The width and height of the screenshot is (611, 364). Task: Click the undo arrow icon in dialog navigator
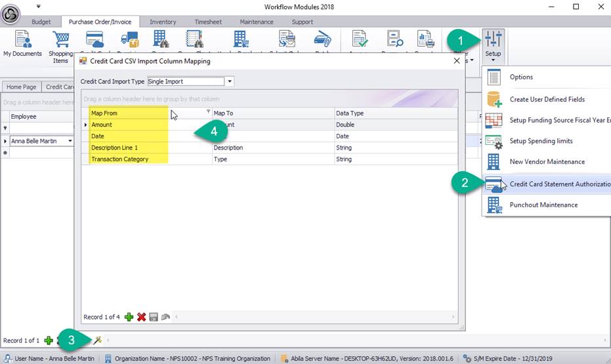pos(165,317)
